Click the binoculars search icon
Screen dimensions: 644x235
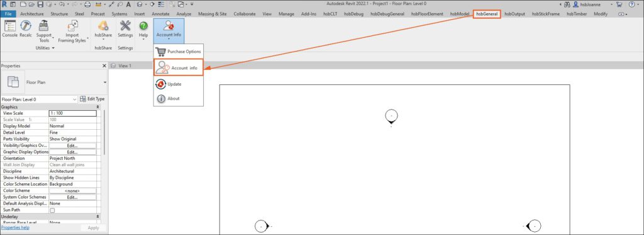tap(567, 4)
